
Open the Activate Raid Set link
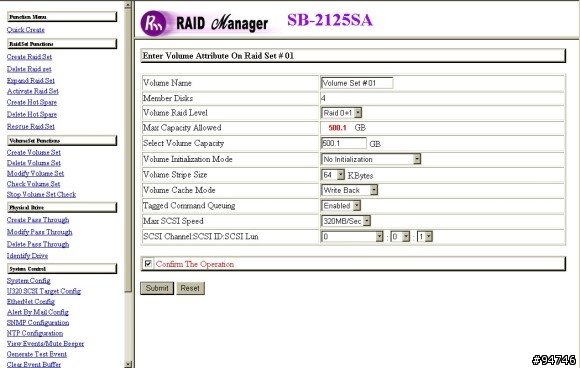tap(33, 91)
